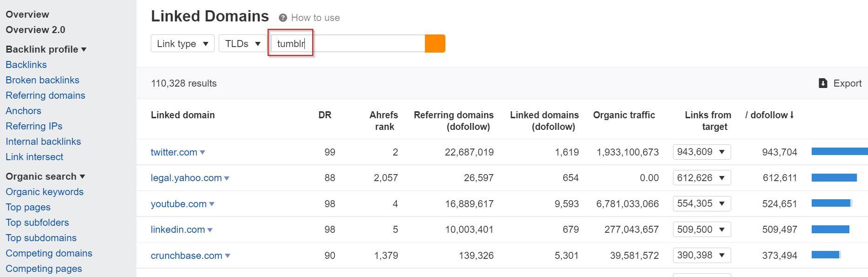The image size is (868, 277).
Task: Collapse the Organic search section
Action: point(45,176)
